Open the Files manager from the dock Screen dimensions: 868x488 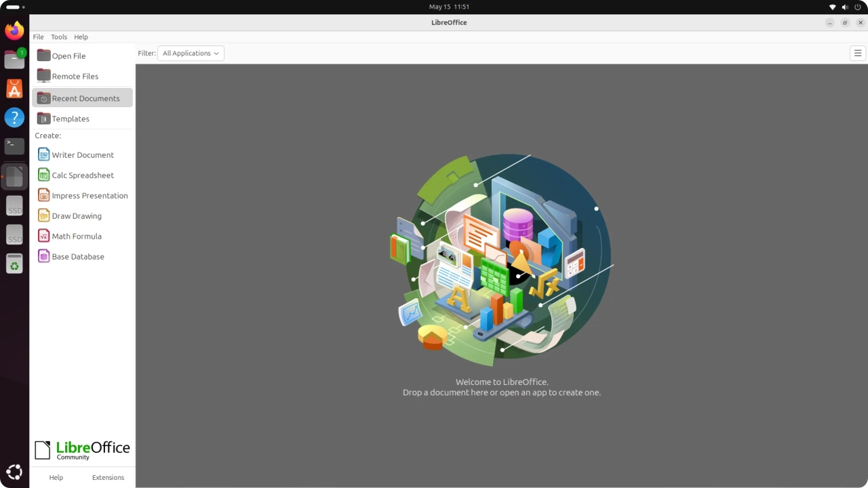(x=14, y=60)
